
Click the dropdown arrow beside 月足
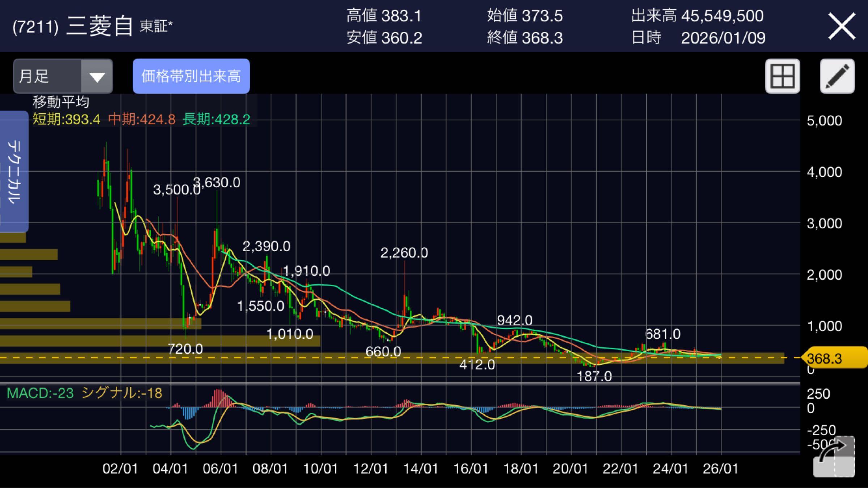[97, 76]
